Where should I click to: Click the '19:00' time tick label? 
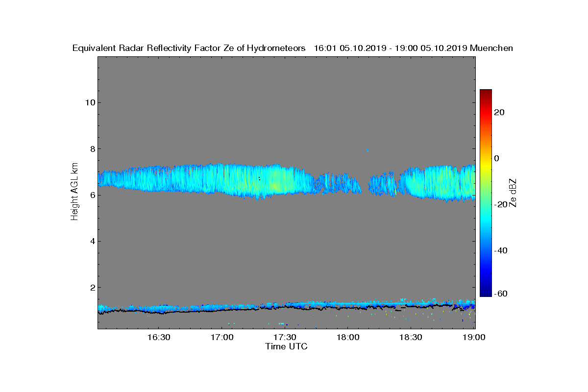(474, 337)
